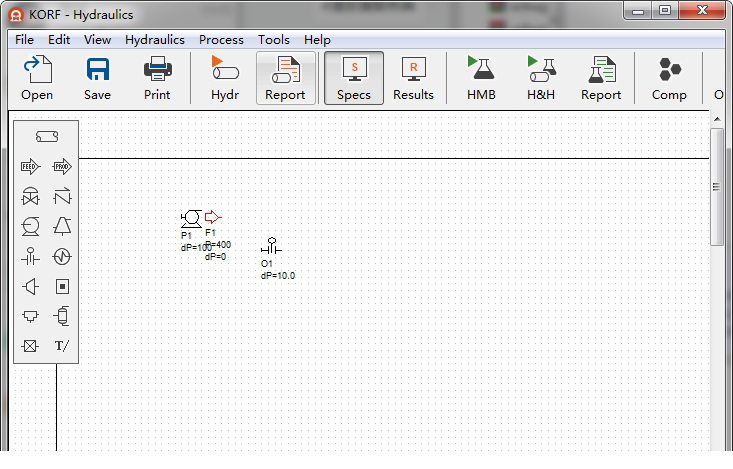
Task: Pick the check valve tool
Action: click(x=62, y=196)
